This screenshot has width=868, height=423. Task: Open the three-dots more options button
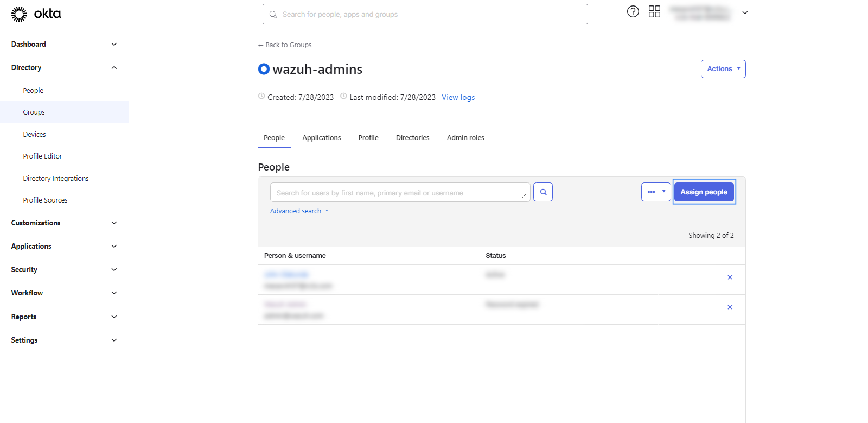655,192
